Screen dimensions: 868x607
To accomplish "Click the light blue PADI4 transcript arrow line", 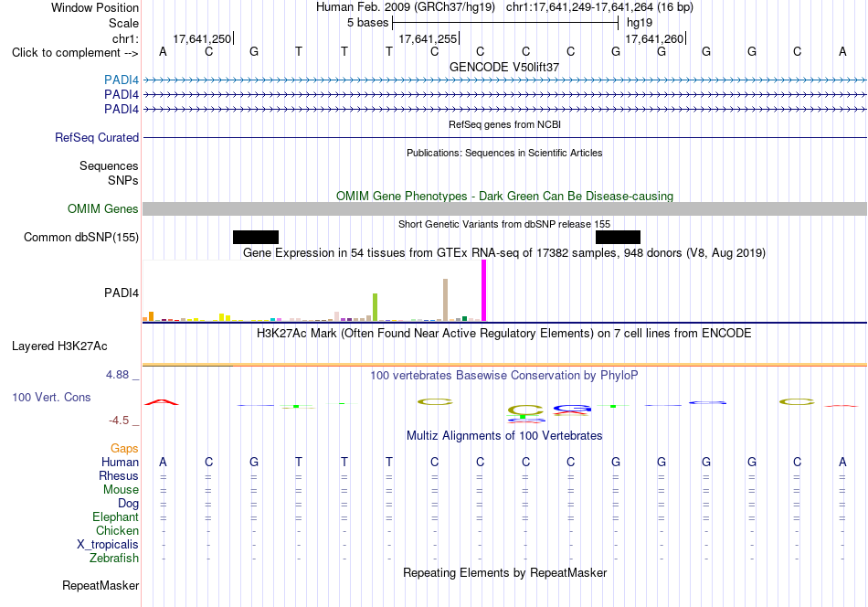I will pos(504,80).
